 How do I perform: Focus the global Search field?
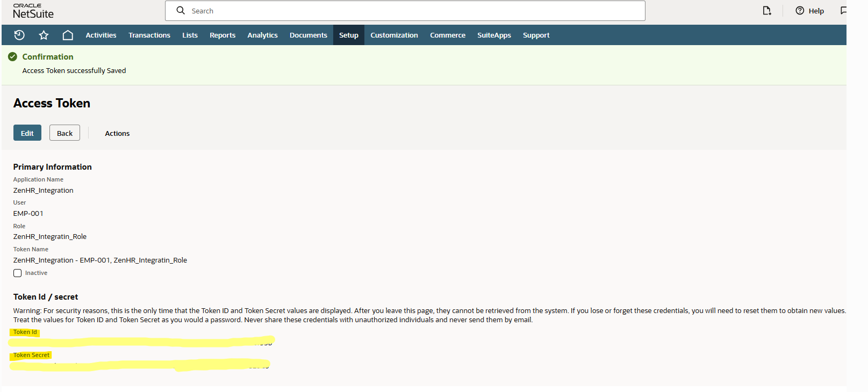click(405, 11)
